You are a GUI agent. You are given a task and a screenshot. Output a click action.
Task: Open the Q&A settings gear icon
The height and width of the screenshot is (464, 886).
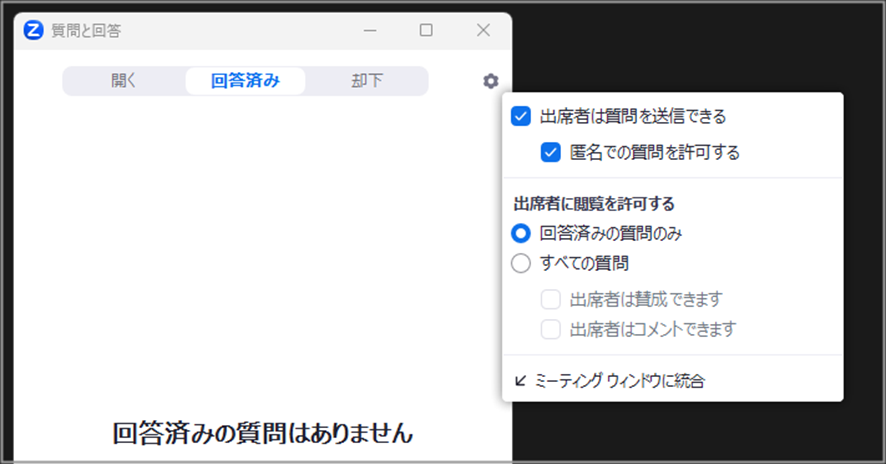coord(490,81)
